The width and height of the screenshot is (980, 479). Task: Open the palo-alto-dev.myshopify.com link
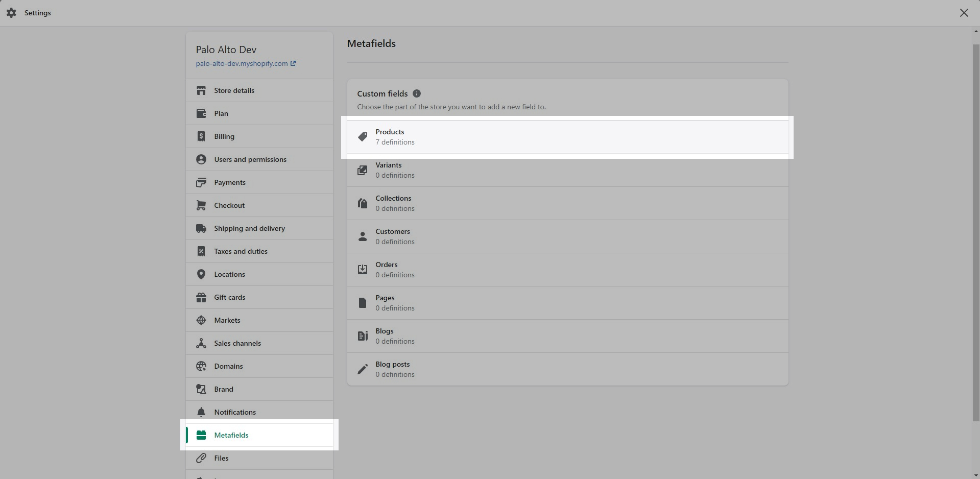[242, 63]
